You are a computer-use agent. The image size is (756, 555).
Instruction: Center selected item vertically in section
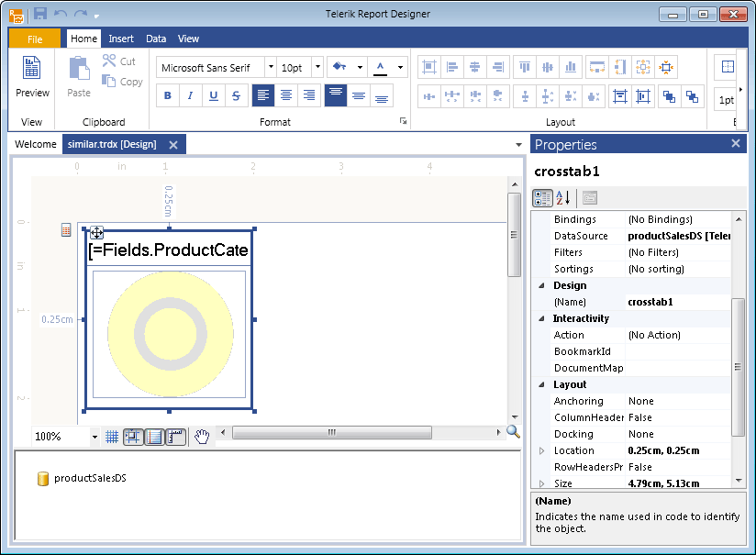[x=643, y=96]
